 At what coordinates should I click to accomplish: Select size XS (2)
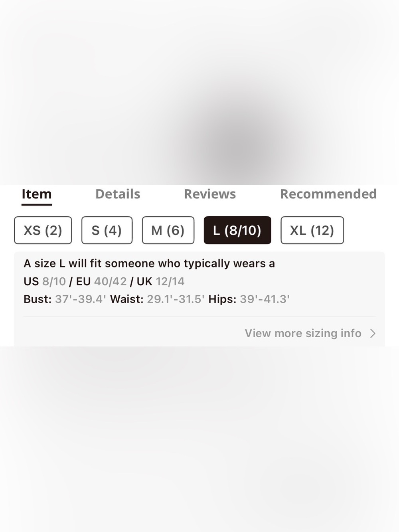(x=43, y=230)
